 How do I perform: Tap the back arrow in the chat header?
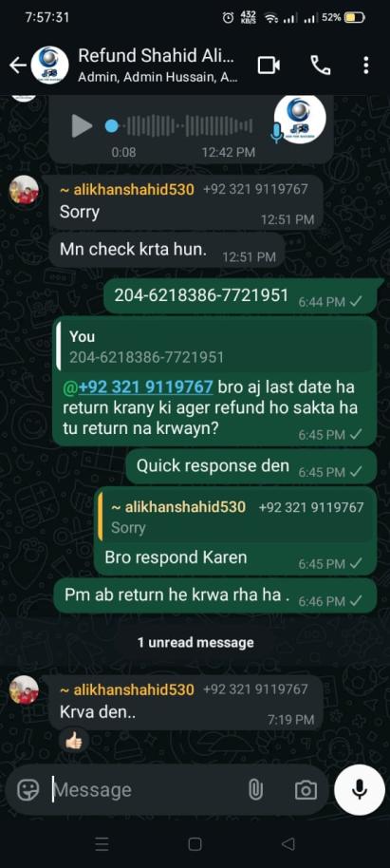pyautogui.click(x=18, y=66)
